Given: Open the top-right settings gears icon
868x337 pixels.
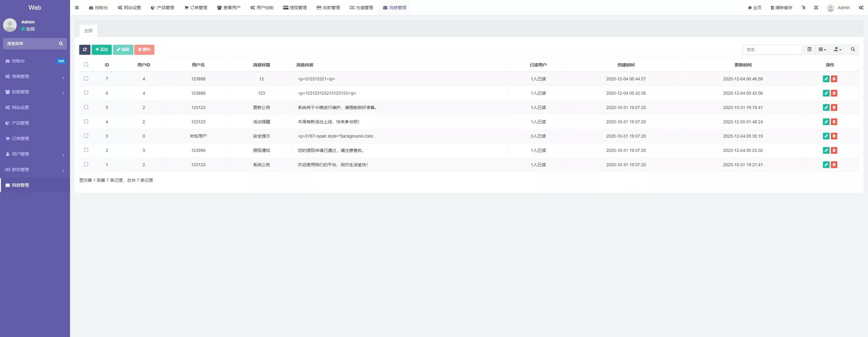Looking at the screenshot, I should pyautogui.click(x=861, y=7).
